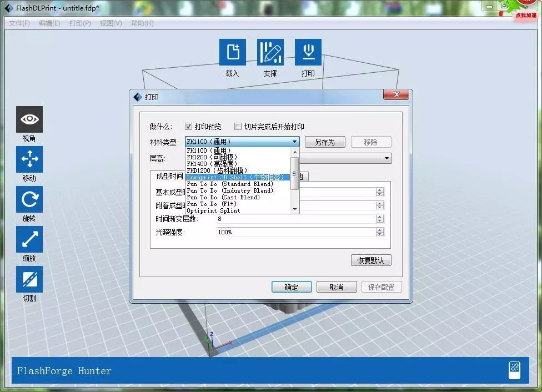Close the 打印 dialog with the red X

click(396, 94)
